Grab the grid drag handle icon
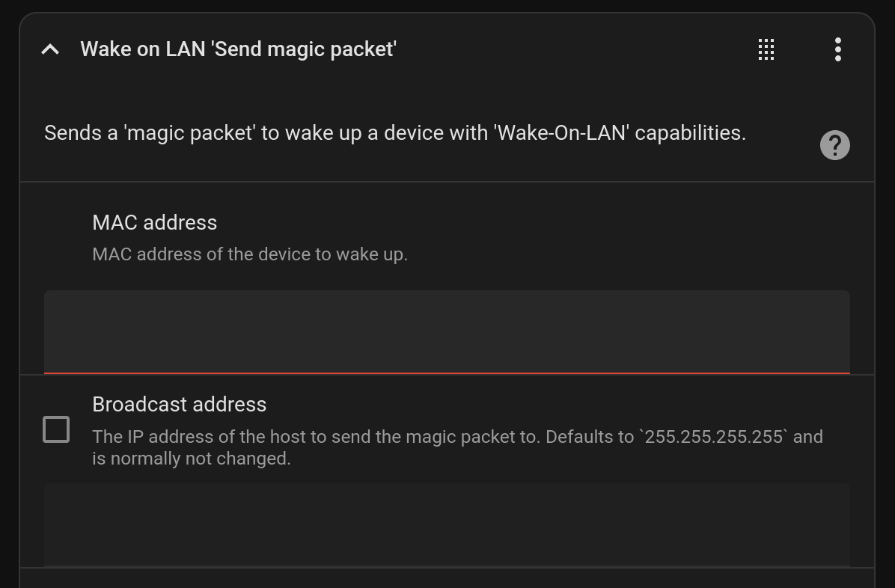 pyautogui.click(x=766, y=49)
